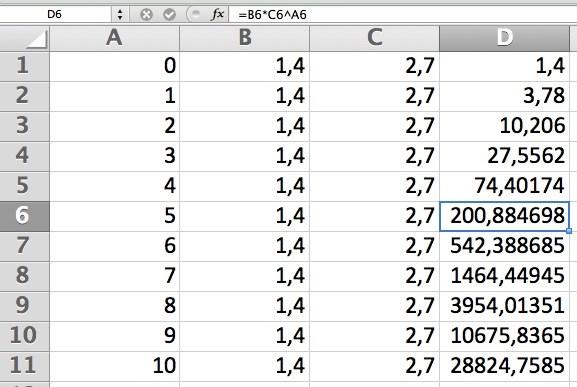577x387 pixels.
Task: Select row 3 header
Action: pyautogui.click(x=25, y=126)
